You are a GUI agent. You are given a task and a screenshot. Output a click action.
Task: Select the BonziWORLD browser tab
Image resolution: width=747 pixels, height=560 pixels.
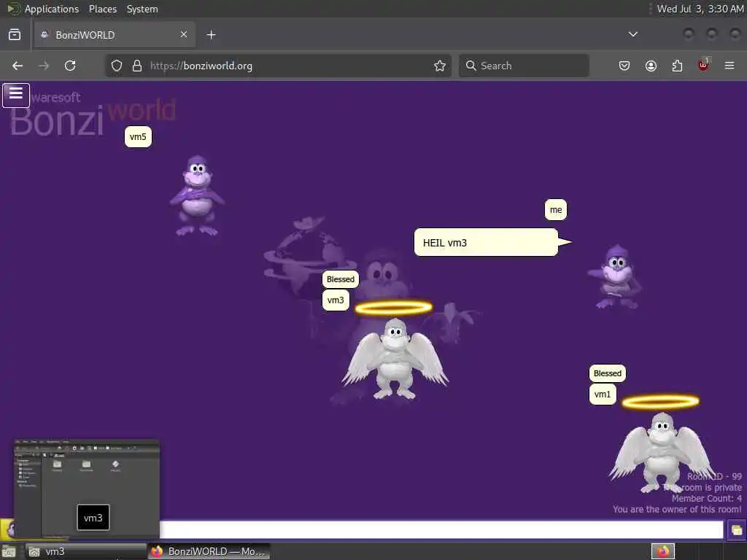point(115,35)
